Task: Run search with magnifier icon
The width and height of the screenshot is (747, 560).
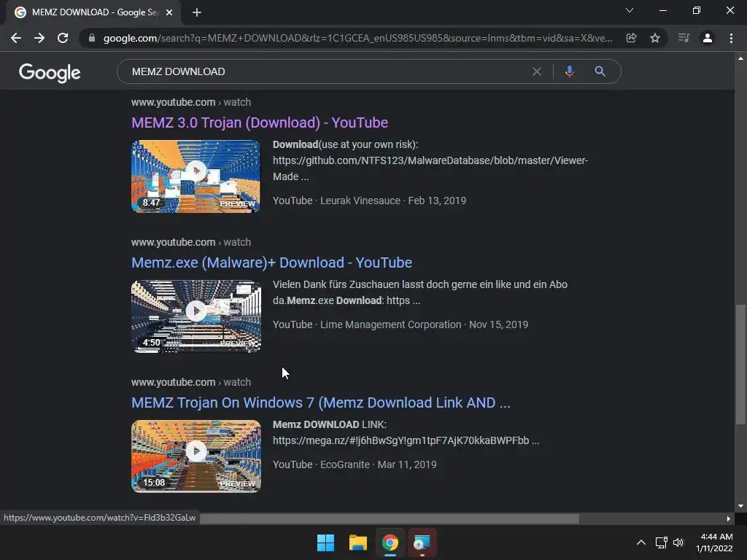Action: pos(600,71)
